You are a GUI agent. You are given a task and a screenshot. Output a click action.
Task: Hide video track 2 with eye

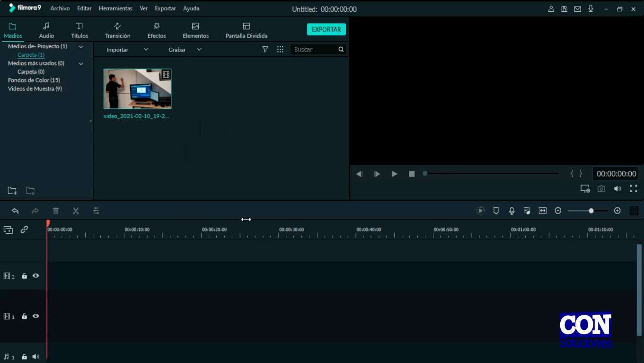pos(35,275)
